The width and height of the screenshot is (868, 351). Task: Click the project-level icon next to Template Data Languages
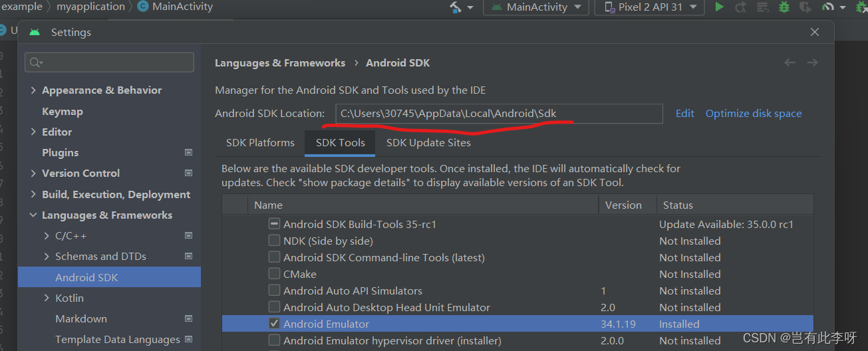click(x=188, y=339)
